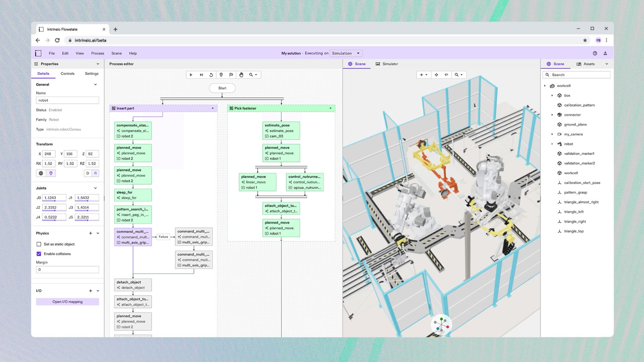
Task: Expand the my_camera tree node
Action: tap(552, 134)
